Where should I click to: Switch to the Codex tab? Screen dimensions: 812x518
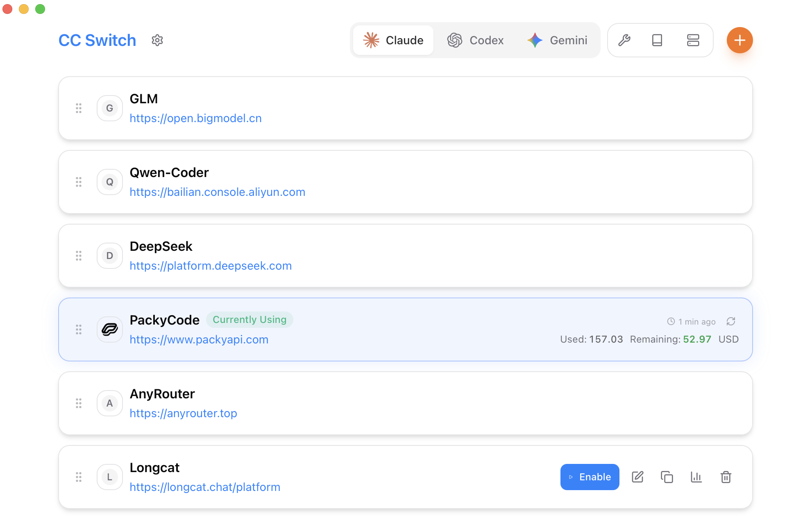[475, 40]
